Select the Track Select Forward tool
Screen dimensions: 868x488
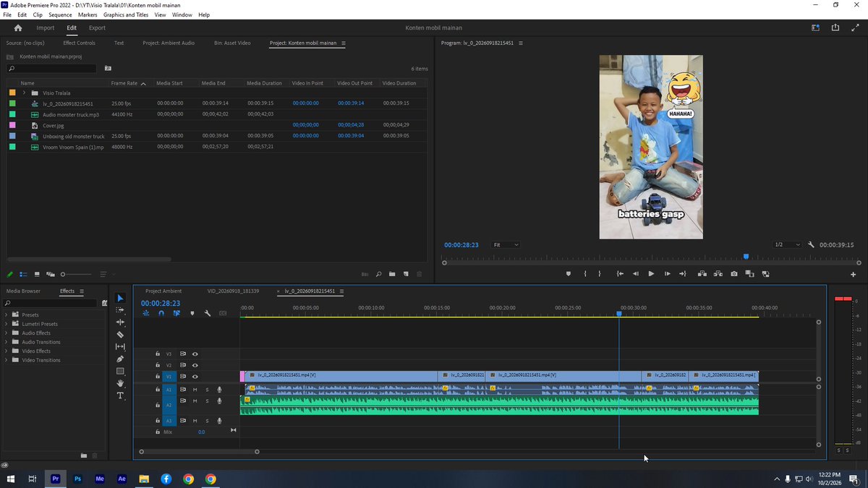[120, 310]
